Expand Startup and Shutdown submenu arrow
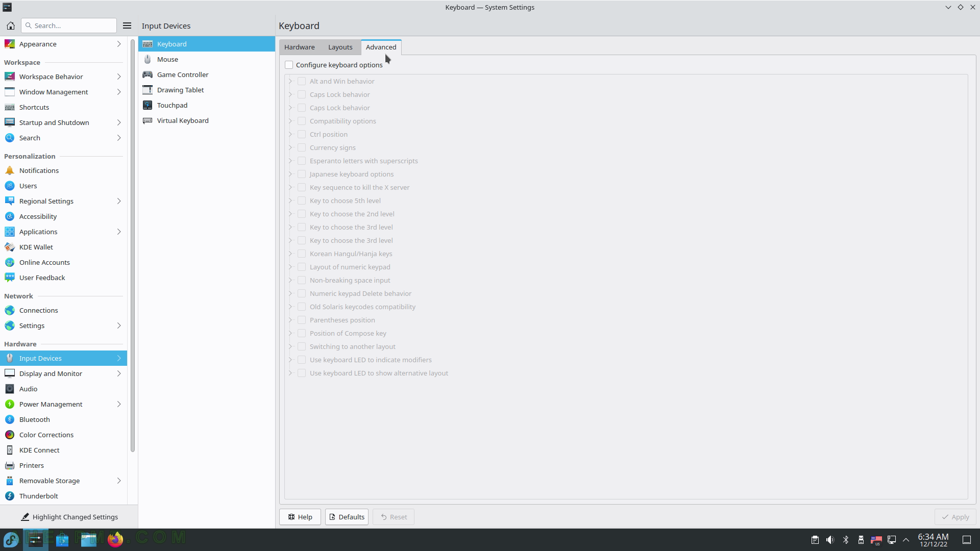The width and height of the screenshot is (980, 551). coord(119,122)
